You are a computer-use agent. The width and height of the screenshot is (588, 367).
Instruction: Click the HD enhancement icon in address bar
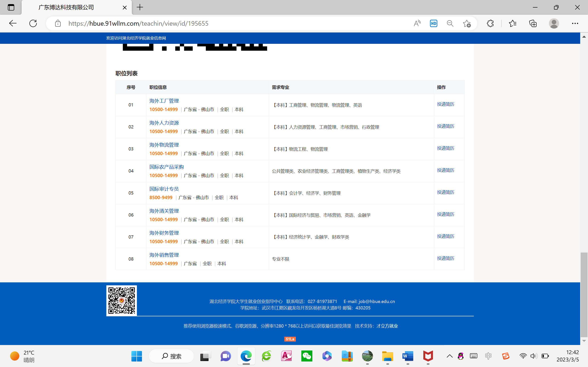pyautogui.click(x=433, y=23)
